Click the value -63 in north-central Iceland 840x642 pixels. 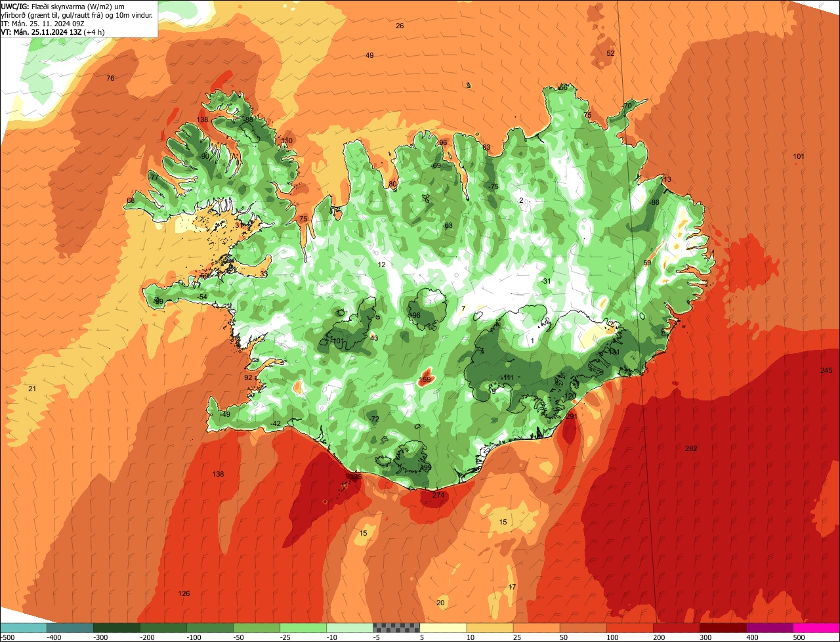[x=448, y=225]
